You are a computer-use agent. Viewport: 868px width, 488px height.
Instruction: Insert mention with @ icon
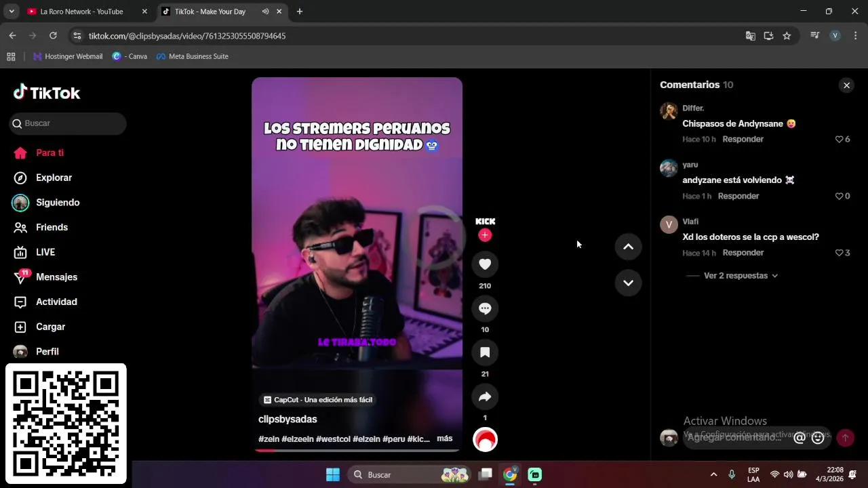point(800,438)
